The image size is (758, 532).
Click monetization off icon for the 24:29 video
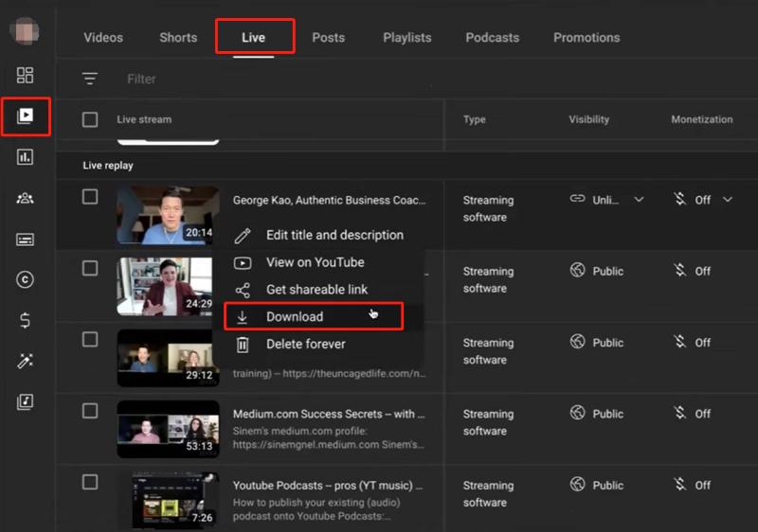click(680, 270)
